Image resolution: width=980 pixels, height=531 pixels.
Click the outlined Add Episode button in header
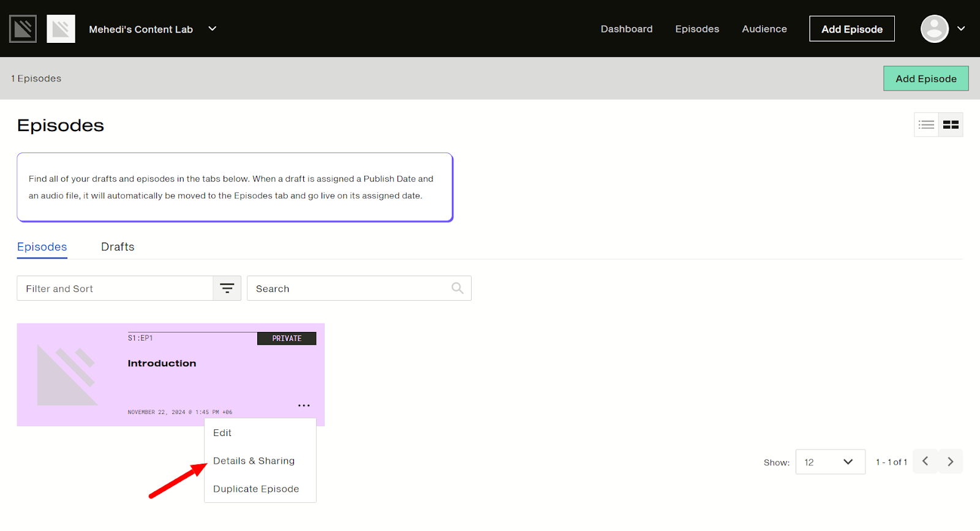[x=852, y=29]
